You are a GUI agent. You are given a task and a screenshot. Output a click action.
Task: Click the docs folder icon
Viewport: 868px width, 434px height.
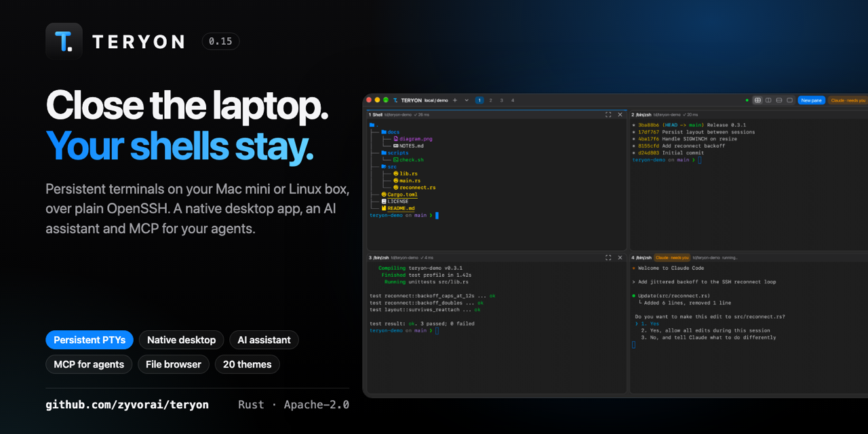pos(384,132)
